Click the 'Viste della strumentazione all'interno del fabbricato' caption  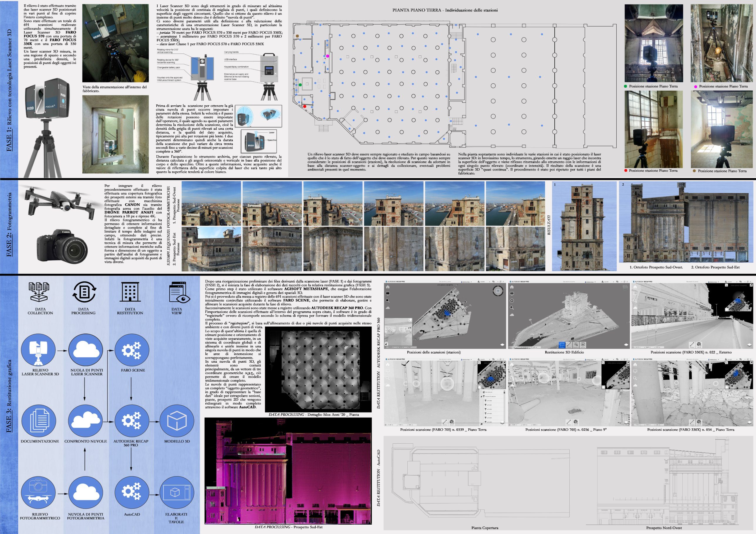pos(114,89)
